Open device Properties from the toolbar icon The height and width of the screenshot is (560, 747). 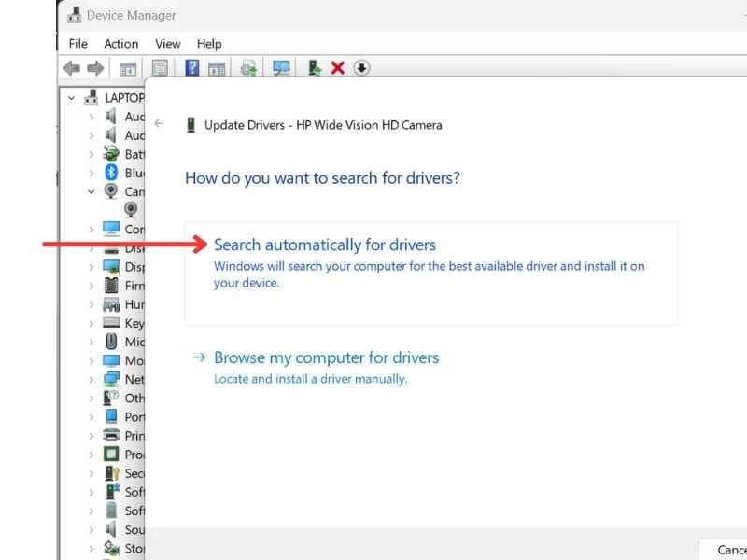point(160,68)
